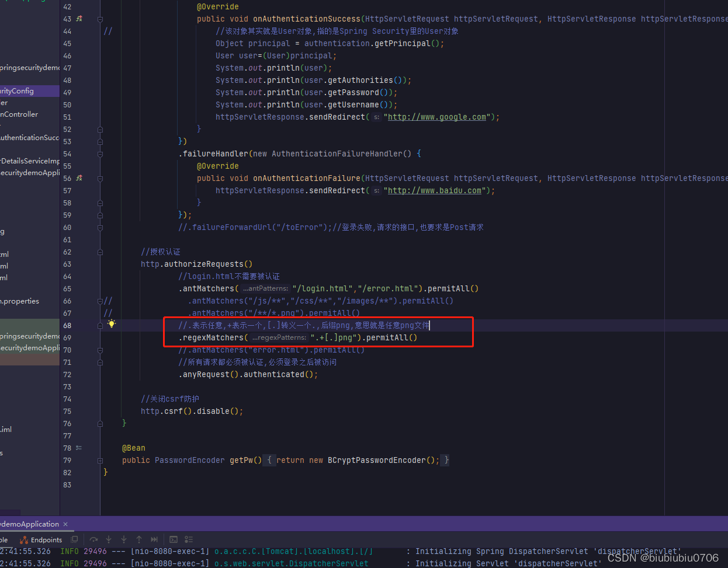Click the Step Into debugger icon
The image size is (728, 568).
point(109,539)
